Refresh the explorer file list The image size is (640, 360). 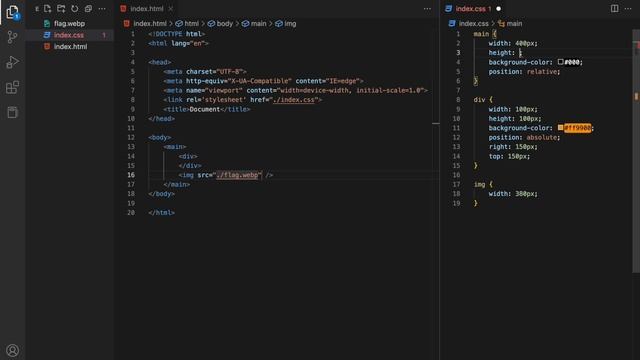pyautogui.click(x=74, y=9)
